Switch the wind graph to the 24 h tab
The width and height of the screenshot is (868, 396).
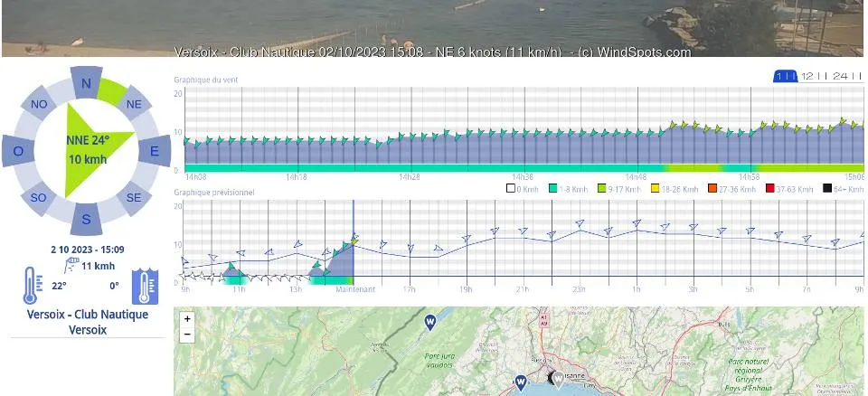847,76
